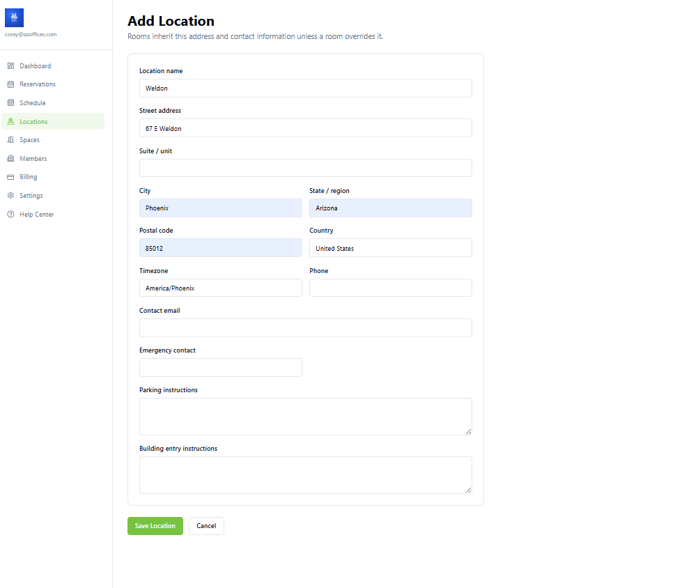The height and width of the screenshot is (588, 700).
Task: Click the blue company logo at top
Action: [x=15, y=18]
